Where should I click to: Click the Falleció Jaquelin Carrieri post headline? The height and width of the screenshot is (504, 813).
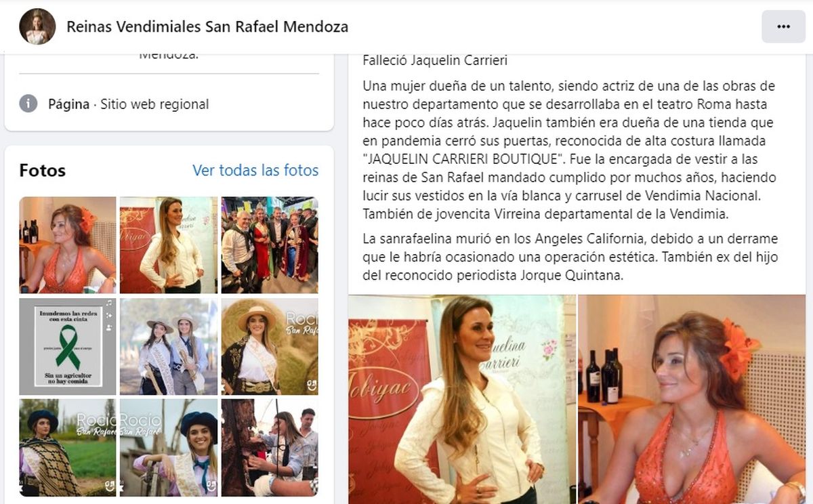pyautogui.click(x=435, y=60)
